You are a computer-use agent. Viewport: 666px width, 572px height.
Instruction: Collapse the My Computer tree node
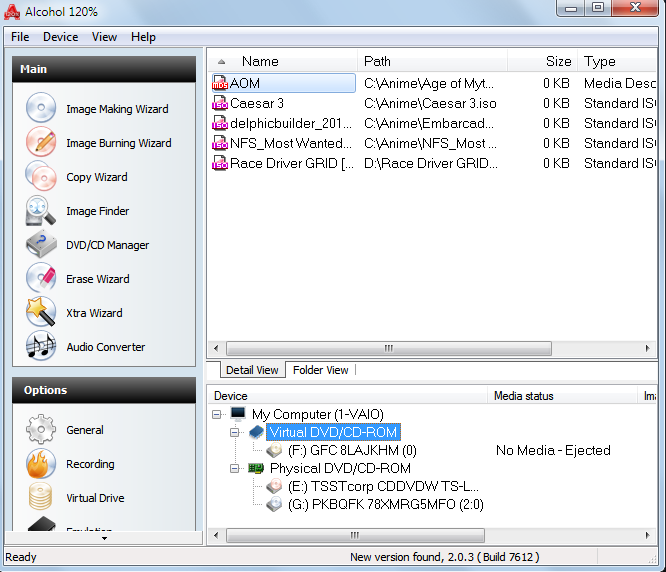(x=218, y=414)
